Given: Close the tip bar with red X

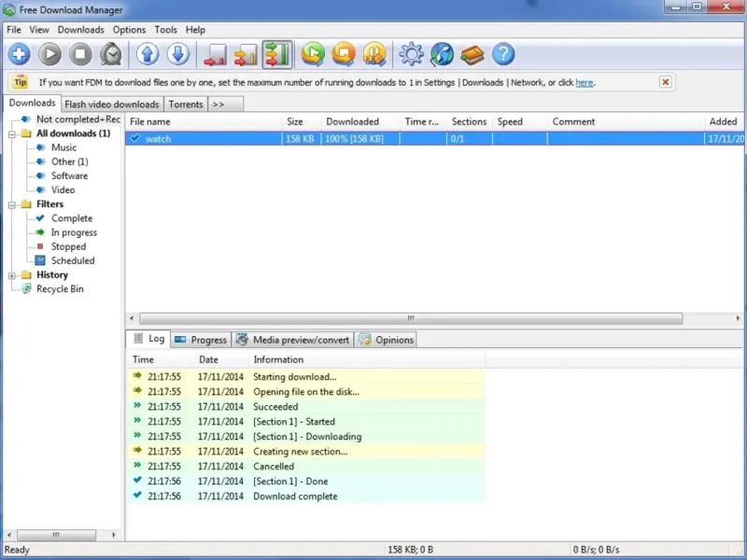Looking at the screenshot, I should pos(666,82).
